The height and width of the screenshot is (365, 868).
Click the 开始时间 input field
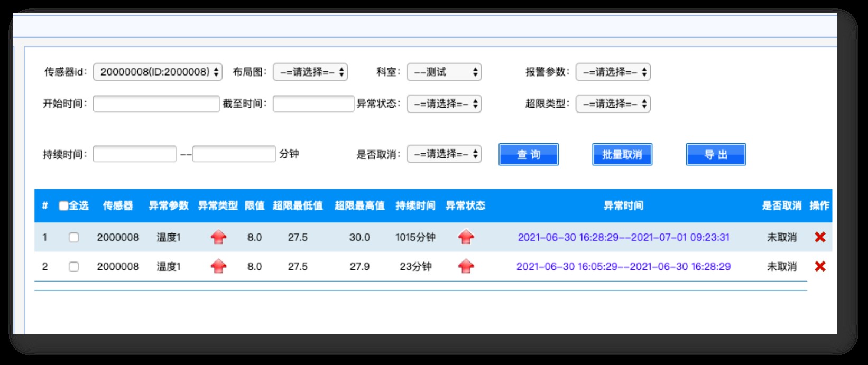pos(156,104)
